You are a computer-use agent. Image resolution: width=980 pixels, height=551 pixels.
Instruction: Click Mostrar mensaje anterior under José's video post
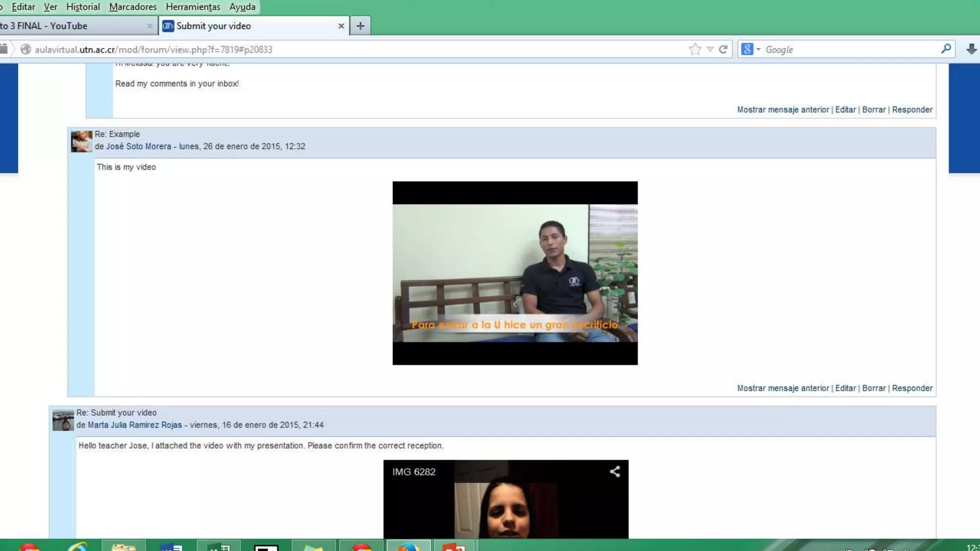click(x=783, y=388)
